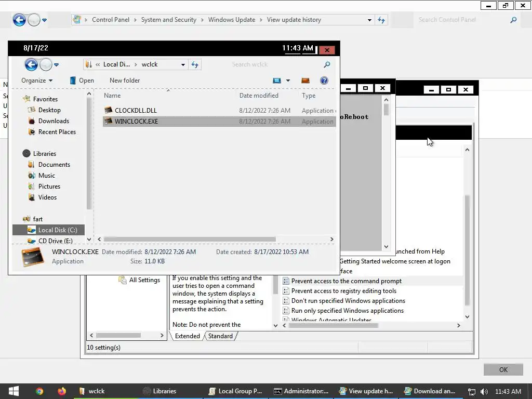Image resolution: width=532 pixels, height=399 pixels.
Task: Sort by Date modified column
Action: click(x=259, y=96)
